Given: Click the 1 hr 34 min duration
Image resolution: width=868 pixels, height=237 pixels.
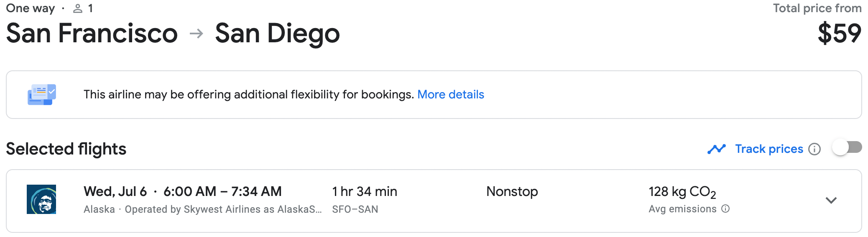Looking at the screenshot, I should pos(365,191).
